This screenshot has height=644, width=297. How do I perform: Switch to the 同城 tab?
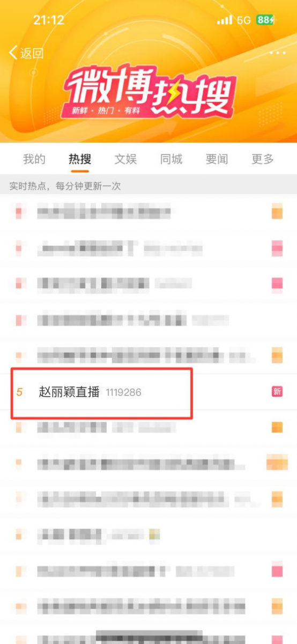click(x=171, y=159)
